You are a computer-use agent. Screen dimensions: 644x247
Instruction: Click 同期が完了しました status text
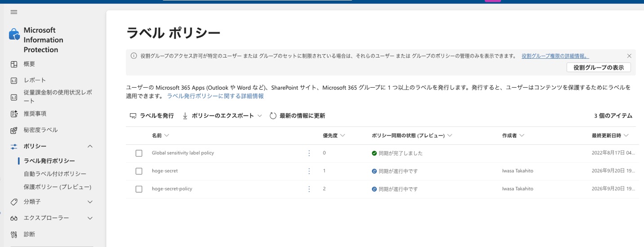[400, 153]
